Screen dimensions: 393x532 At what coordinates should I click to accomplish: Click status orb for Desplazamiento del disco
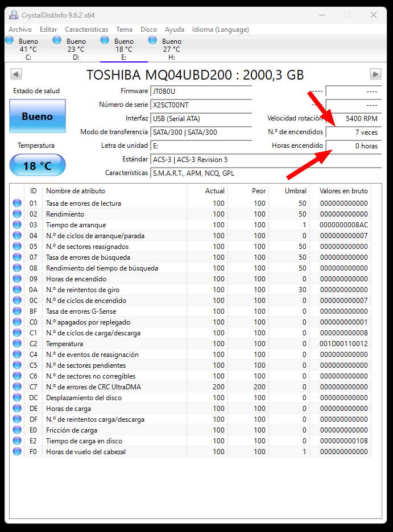tap(17, 398)
